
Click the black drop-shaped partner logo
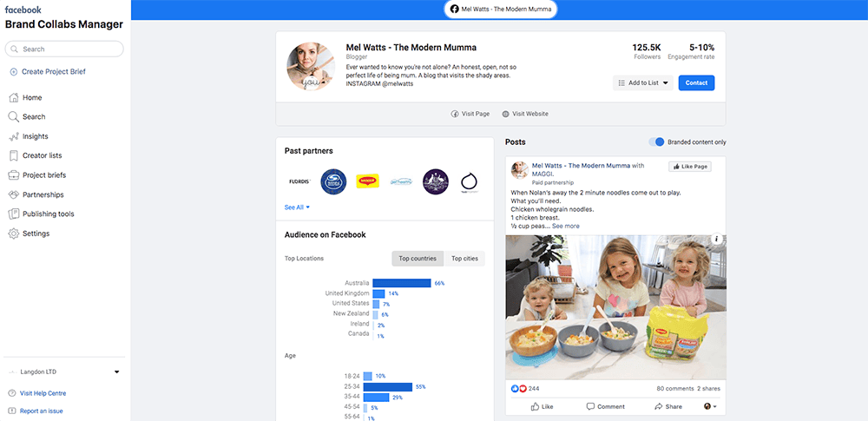pos(469,183)
